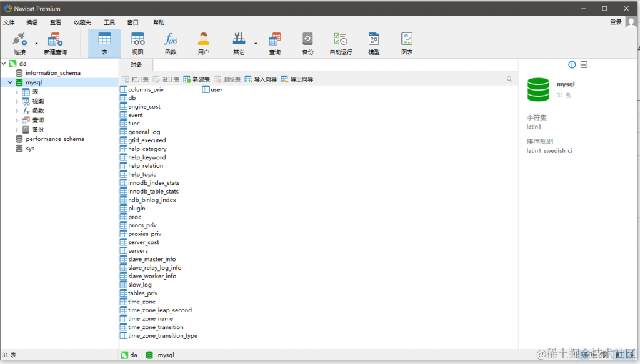Select the 'slave_relay_log_info' table
Screen dimensions: 640x364
coord(155,267)
